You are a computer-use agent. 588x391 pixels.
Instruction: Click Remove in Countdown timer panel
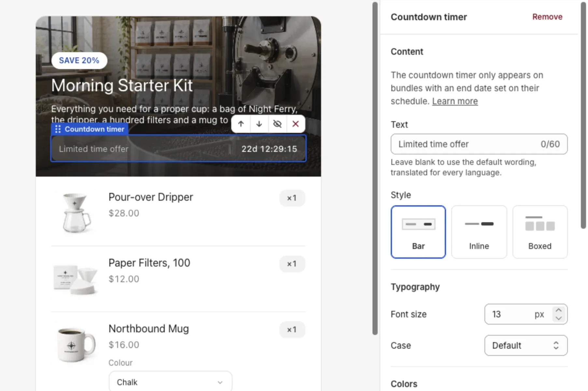(x=547, y=17)
